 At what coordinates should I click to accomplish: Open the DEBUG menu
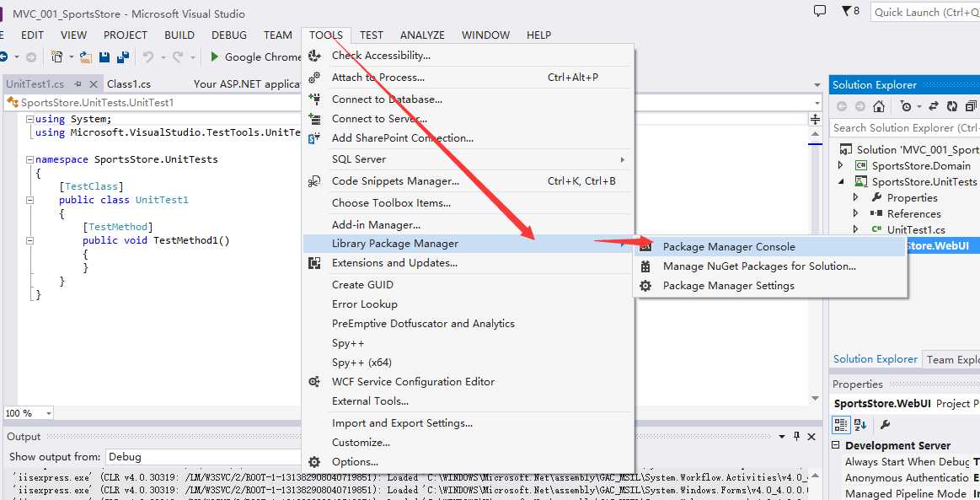[x=228, y=35]
